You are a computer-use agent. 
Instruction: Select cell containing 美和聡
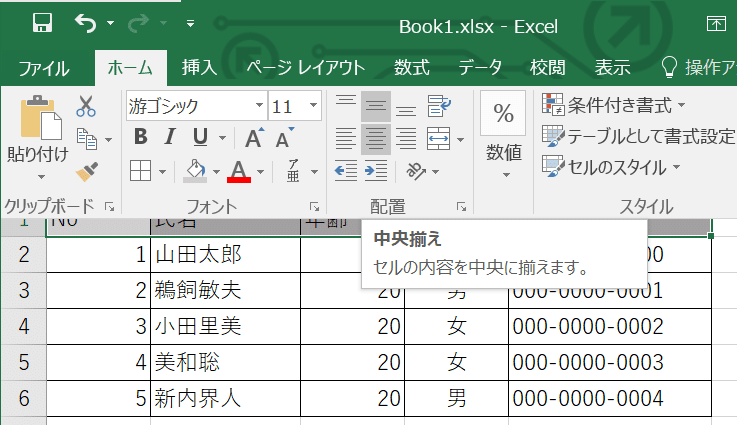[225, 362]
